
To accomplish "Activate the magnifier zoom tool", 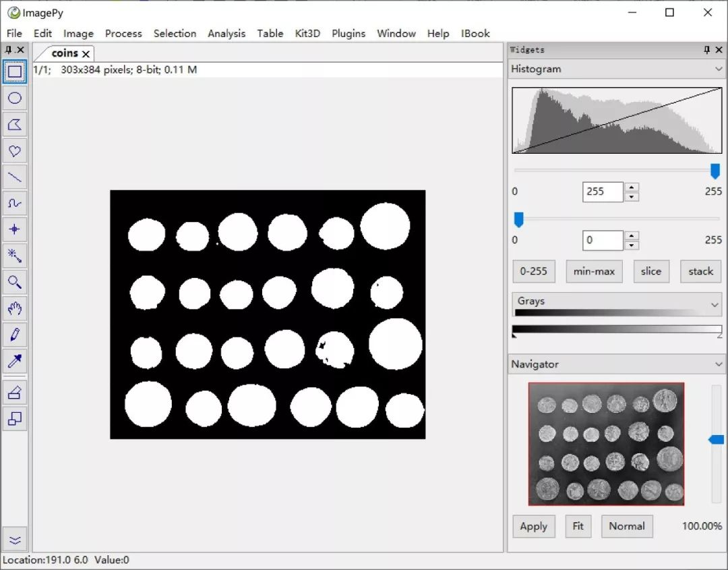I will (x=15, y=282).
